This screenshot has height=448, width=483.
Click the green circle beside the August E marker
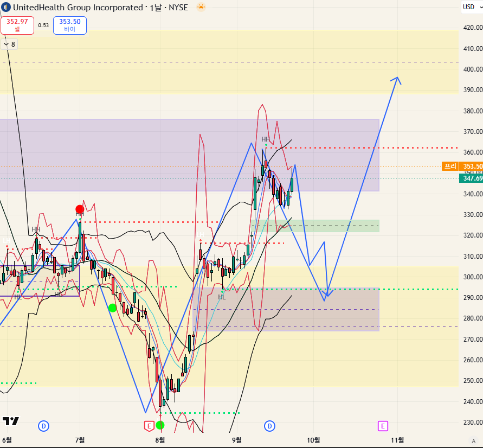(160, 425)
